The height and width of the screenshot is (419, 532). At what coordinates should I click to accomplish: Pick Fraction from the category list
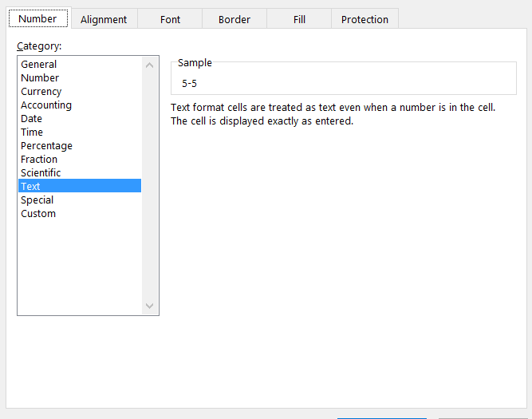(x=39, y=160)
